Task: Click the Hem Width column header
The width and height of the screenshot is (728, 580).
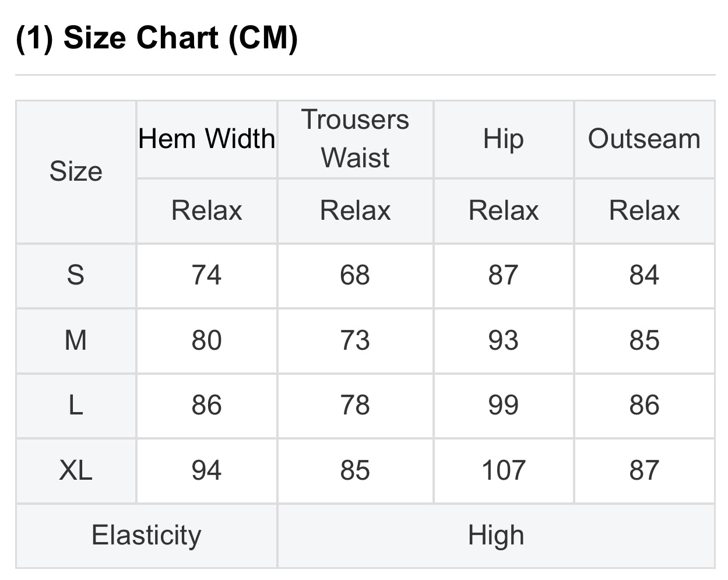Action: [207, 139]
